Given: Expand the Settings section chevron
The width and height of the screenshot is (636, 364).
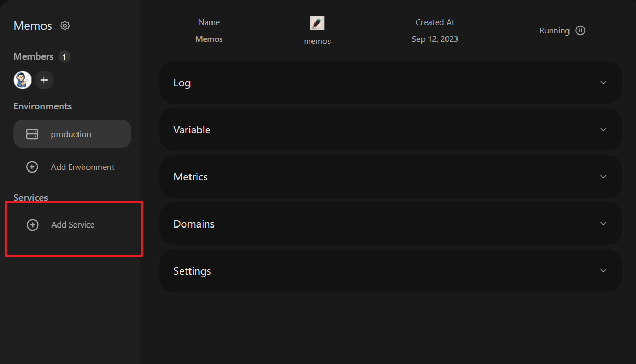Looking at the screenshot, I should tap(604, 270).
